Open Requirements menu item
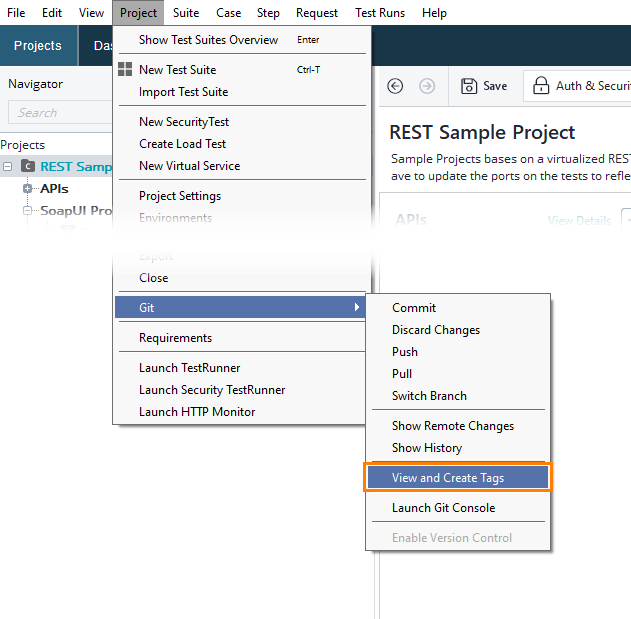The image size is (631, 619). [240, 338]
